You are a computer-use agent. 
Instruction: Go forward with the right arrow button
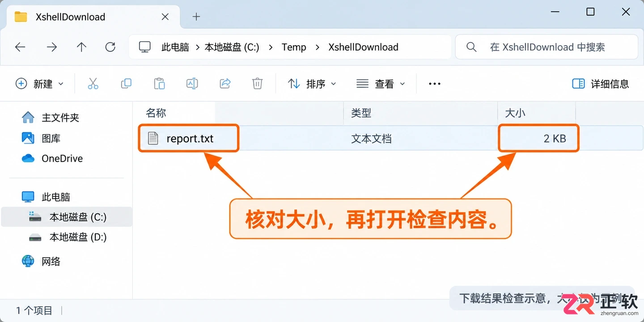point(52,47)
